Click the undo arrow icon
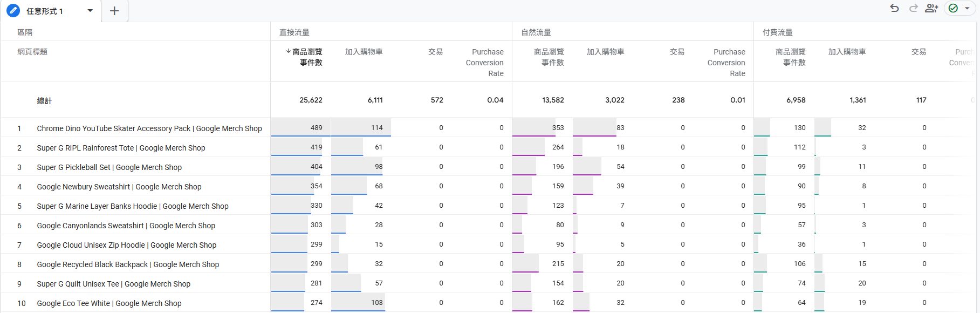This screenshot has width=980, height=313. tap(894, 8)
